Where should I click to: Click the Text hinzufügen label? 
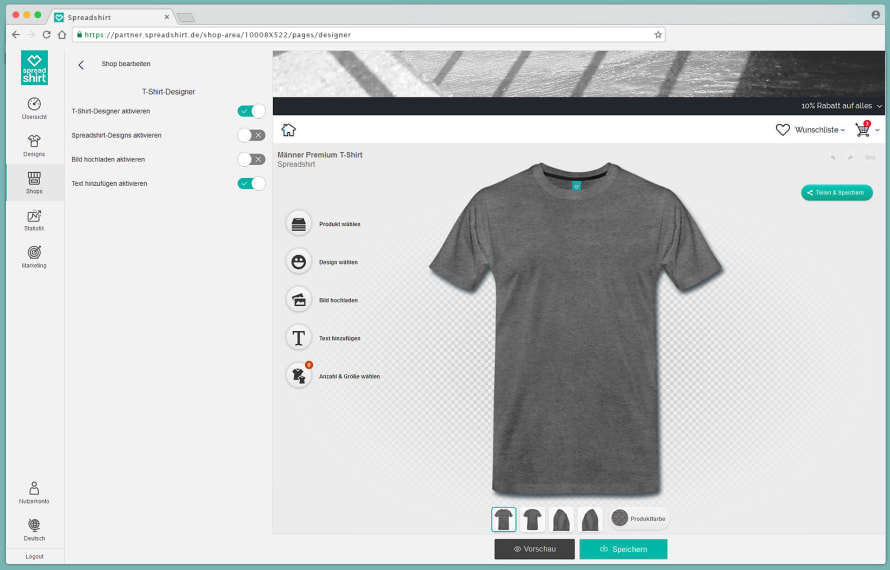tap(339, 338)
